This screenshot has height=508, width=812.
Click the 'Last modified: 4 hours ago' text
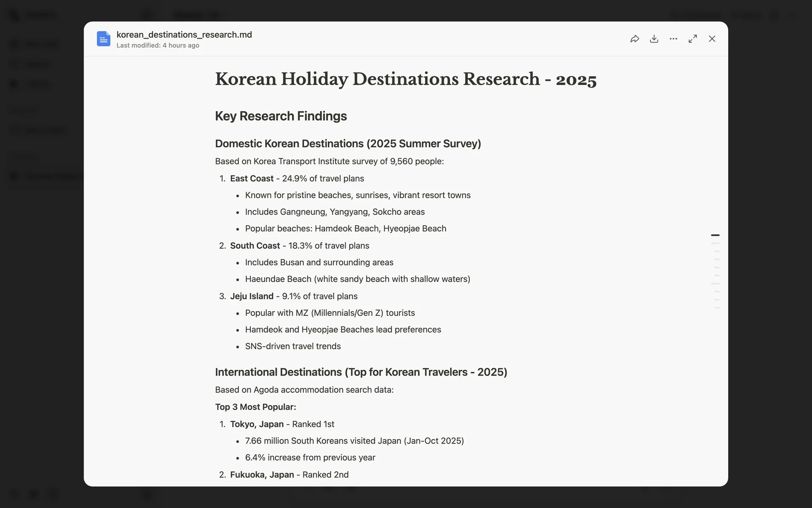click(x=158, y=45)
